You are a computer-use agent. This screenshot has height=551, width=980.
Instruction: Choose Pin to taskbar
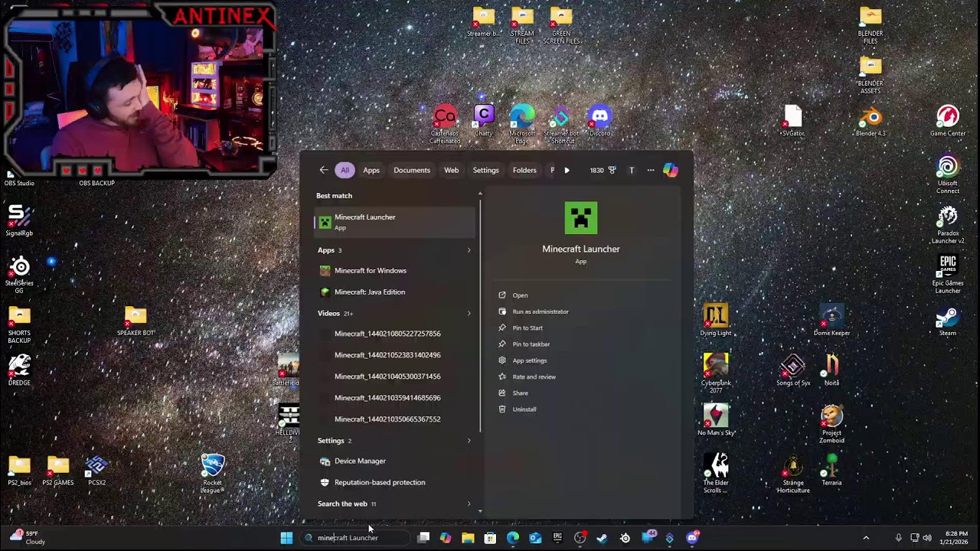[531, 344]
